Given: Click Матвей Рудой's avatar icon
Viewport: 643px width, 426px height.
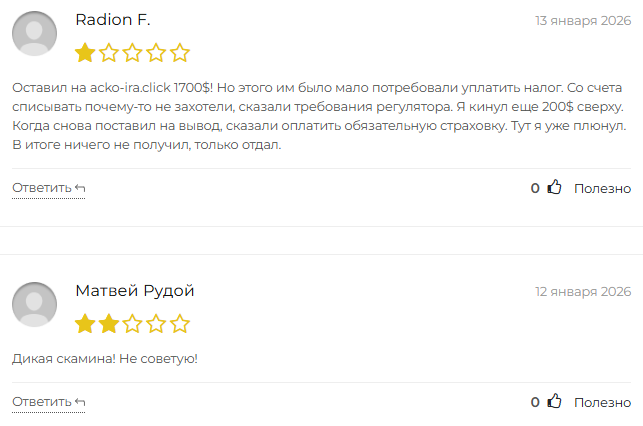Looking at the screenshot, I should (x=34, y=304).
